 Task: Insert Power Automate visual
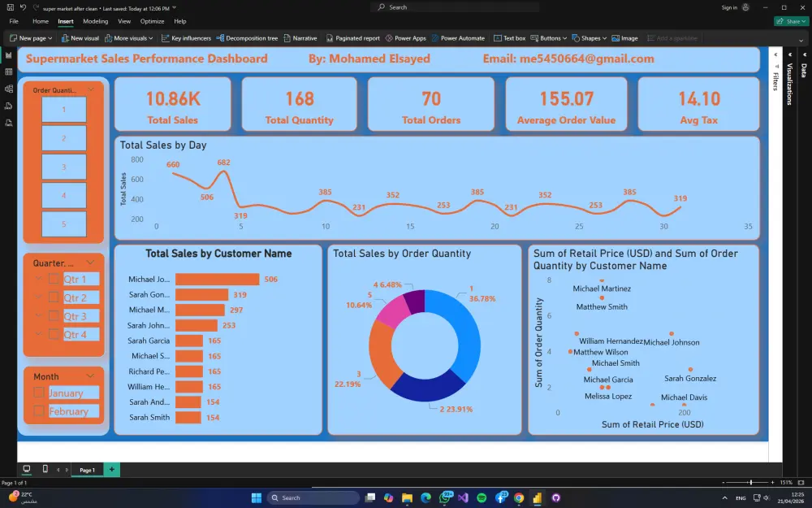458,38
